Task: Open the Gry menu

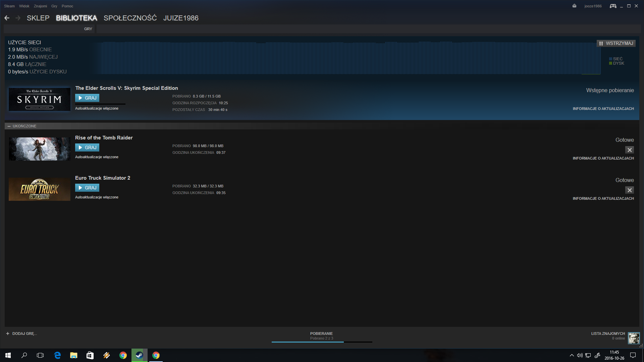Action: pos(54,6)
